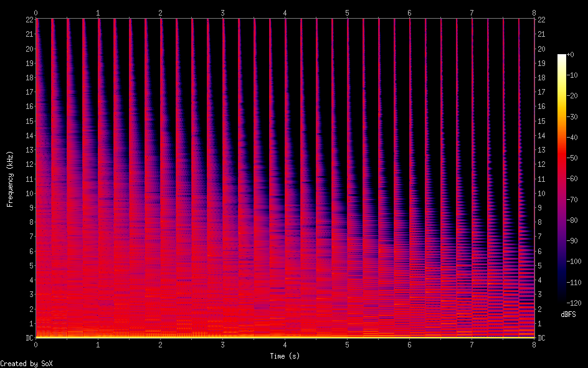Click the '-20' color scale label
This screenshot has width=588, height=368.
[x=572, y=96]
